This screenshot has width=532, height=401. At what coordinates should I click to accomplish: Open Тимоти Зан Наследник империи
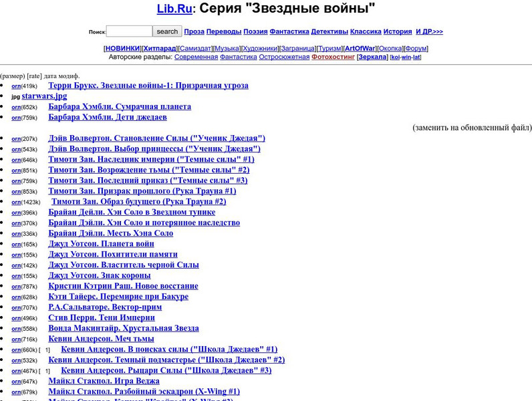pos(151,159)
